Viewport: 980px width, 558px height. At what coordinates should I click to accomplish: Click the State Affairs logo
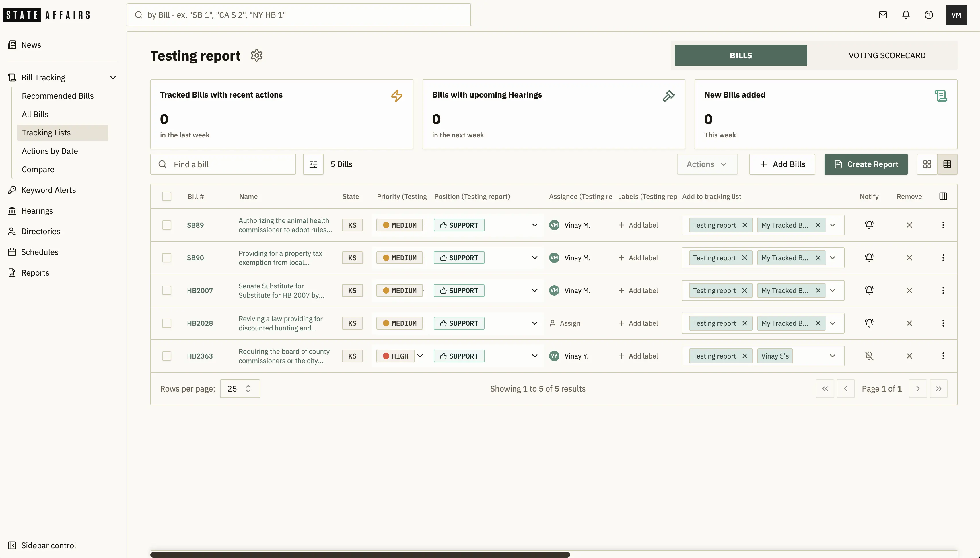pos(46,15)
